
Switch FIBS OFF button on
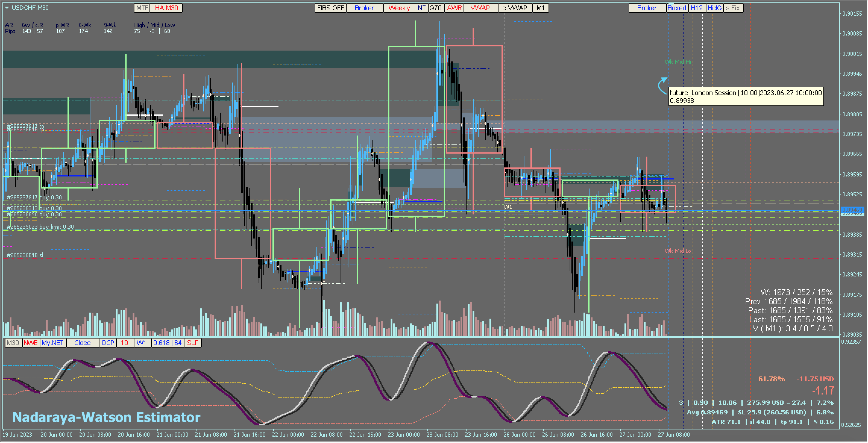click(331, 8)
